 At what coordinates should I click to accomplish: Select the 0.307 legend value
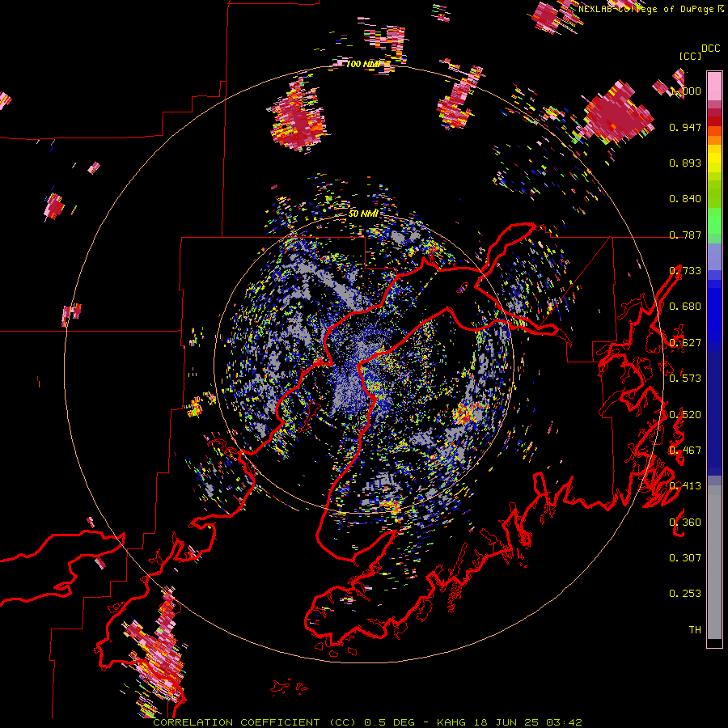point(685,558)
